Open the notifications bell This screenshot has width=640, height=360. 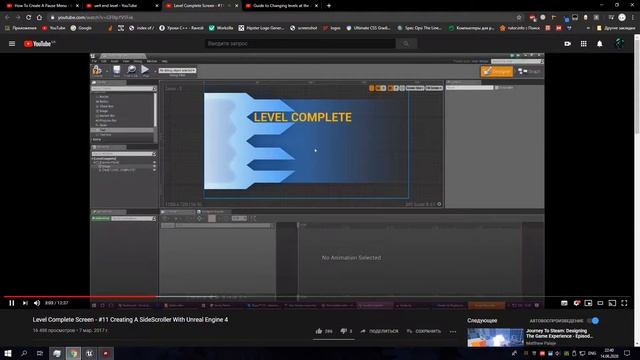pos(600,44)
